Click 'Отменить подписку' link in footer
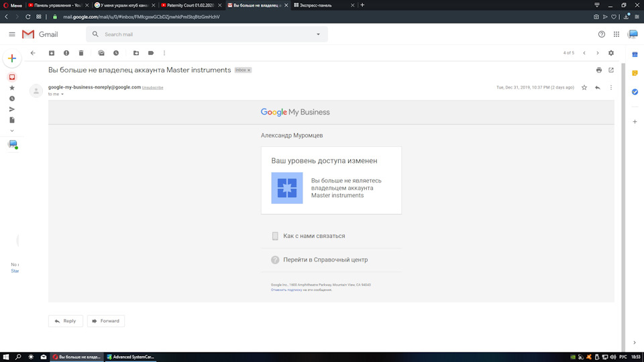This screenshot has width=644, height=362. tap(286, 290)
